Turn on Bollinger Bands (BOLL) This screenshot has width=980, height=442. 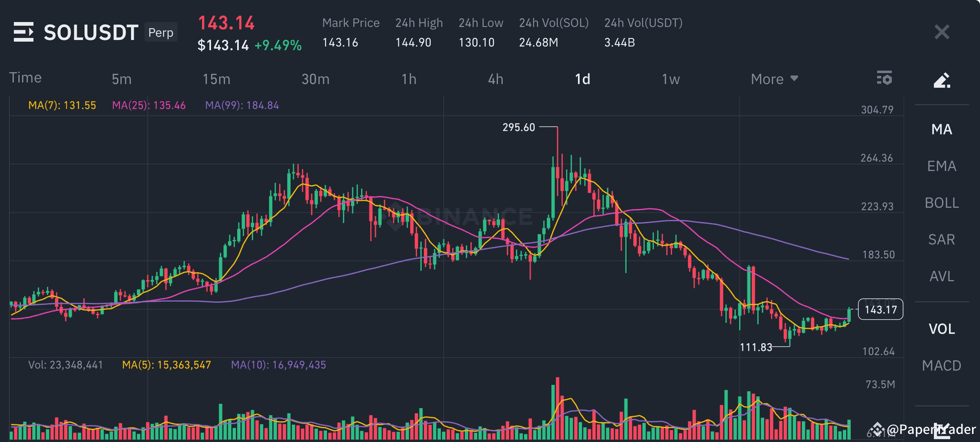(942, 203)
